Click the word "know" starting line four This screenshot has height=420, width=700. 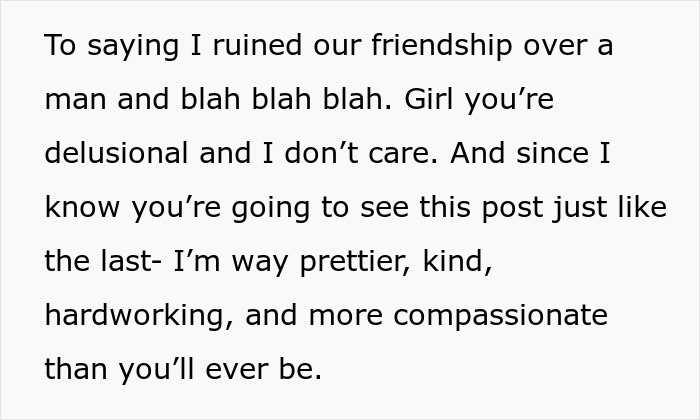pyautogui.click(x=78, y=208)
